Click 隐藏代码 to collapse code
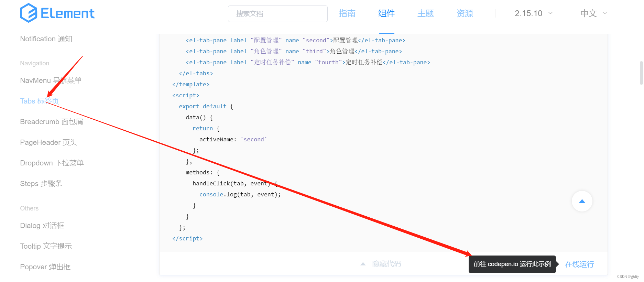The height and width of the screenshot is (282, 644). 386,264
